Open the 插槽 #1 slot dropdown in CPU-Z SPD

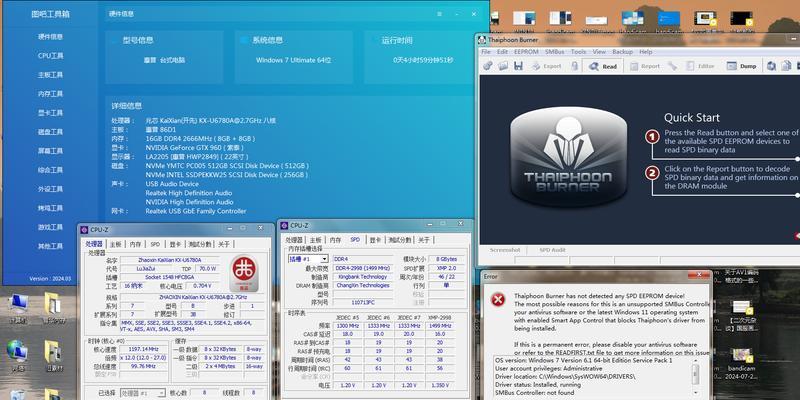click(308, 259)
